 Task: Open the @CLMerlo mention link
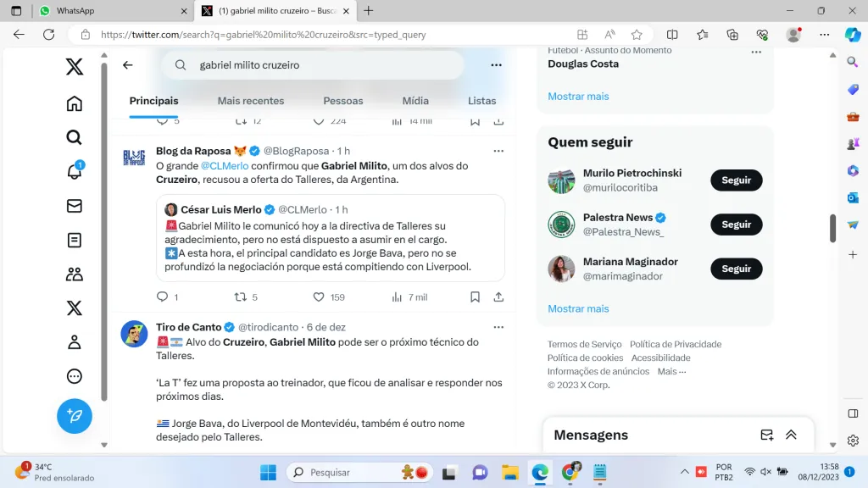(225, 166)
